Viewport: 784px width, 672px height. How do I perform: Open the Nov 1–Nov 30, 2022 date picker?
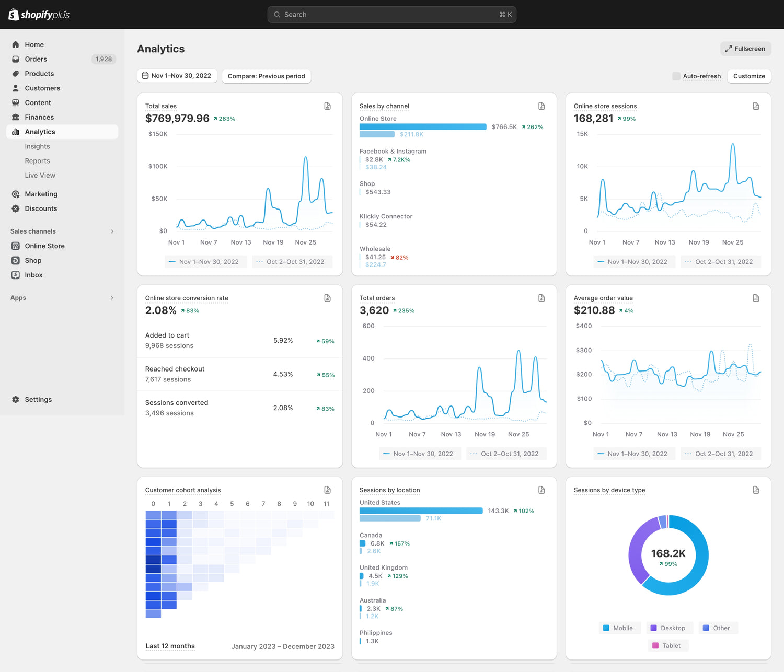177,76
